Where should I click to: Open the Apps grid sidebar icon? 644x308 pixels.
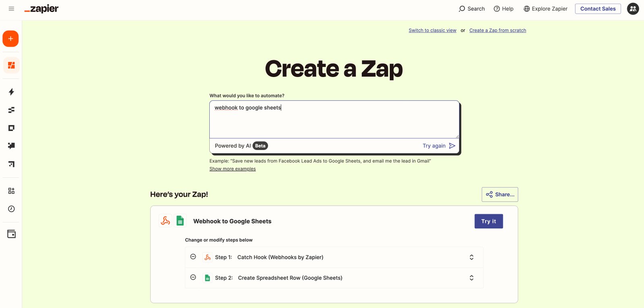coord(11,191)
